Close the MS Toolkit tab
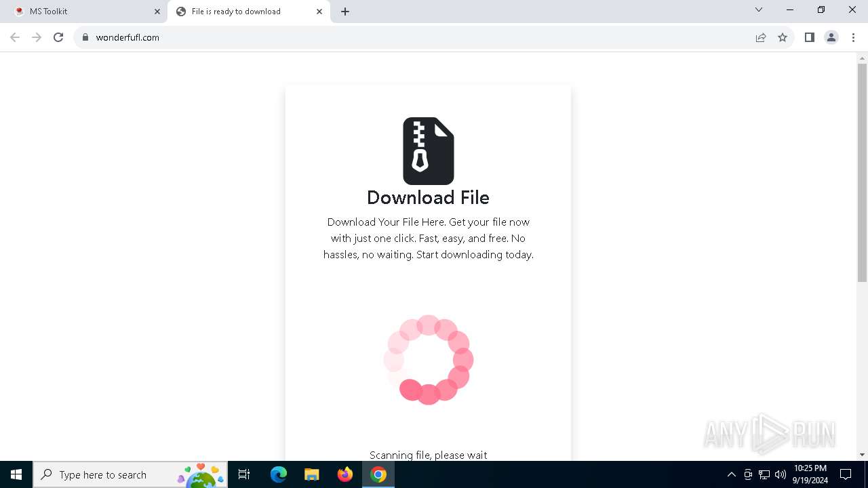 (x=157, y=12)
